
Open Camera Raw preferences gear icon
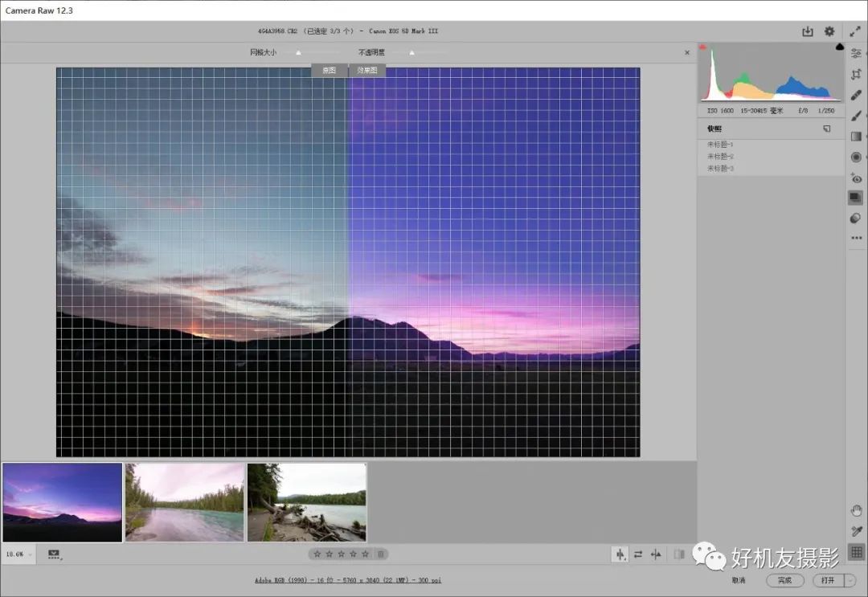click(829, 31)
